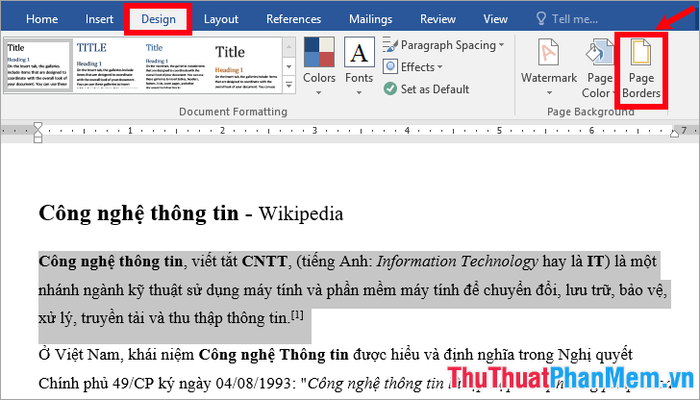Viewport: 700px width, 400px height.
Task: Open the theme Fonts gallery
Action: [359, 63]
